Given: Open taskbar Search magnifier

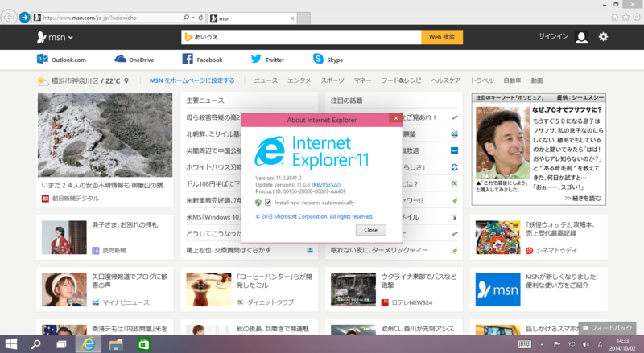Looking at the screenshot, I should point(36,344).
